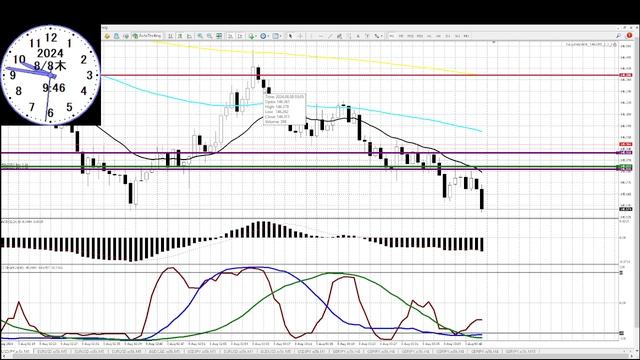Select the Arrows drawing tool

pos(376,36)
